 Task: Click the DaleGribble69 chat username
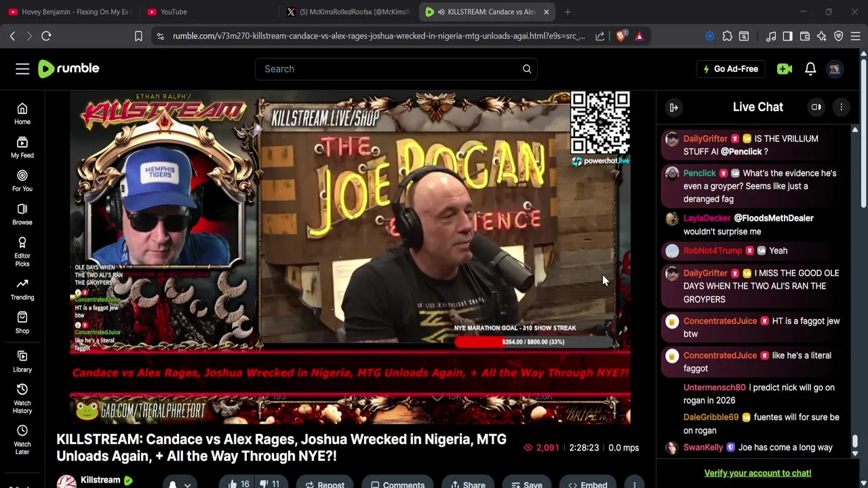tap(711, 418)
